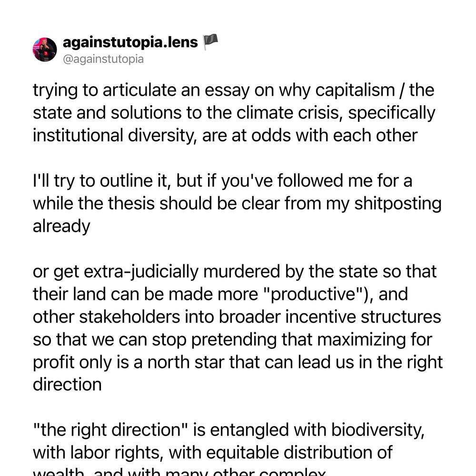476x476 pixels.
Task: Click the word 'biodiversity,'
Action: coord(377,430)
